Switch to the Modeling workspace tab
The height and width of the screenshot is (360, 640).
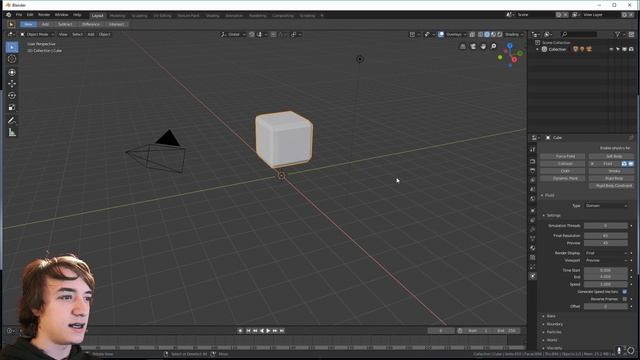(x=118, y=16)
